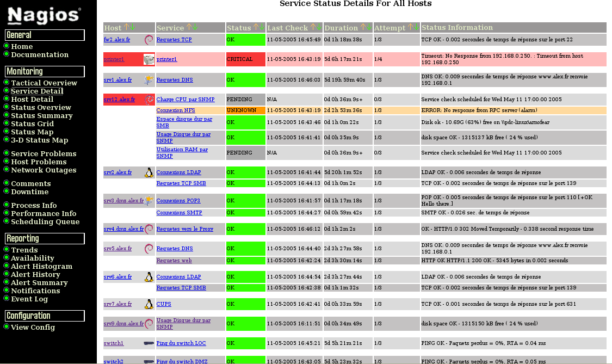Screen dimensions: 612x364
Task: Open Ping du switch LOC service
Action: (x=181, y=343)
